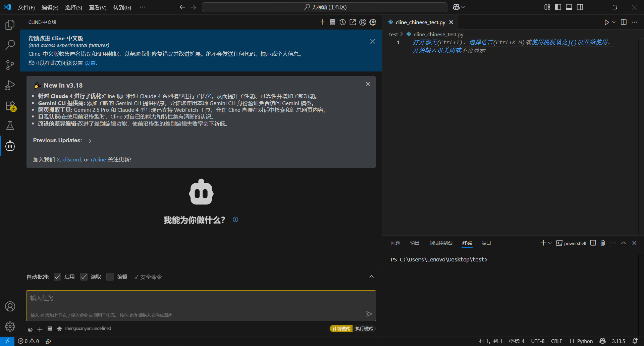Click the 设置 link in telemetry banner

click(x=90, y=63)
